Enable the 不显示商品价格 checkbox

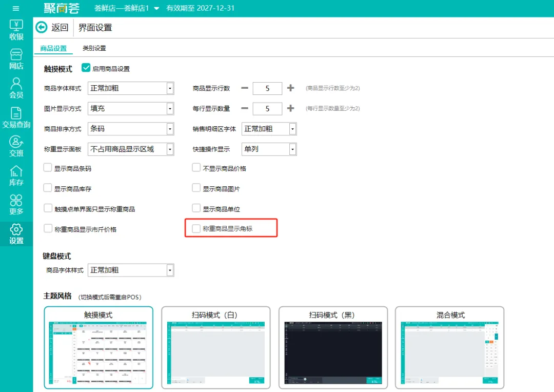pyautogui.click(x=196, y=168)
